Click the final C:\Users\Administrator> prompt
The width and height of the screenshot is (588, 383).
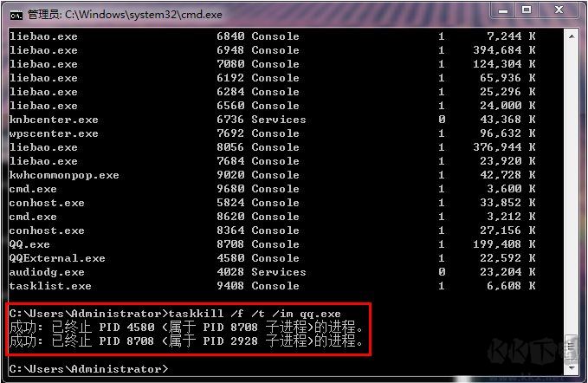pos(89,369)
